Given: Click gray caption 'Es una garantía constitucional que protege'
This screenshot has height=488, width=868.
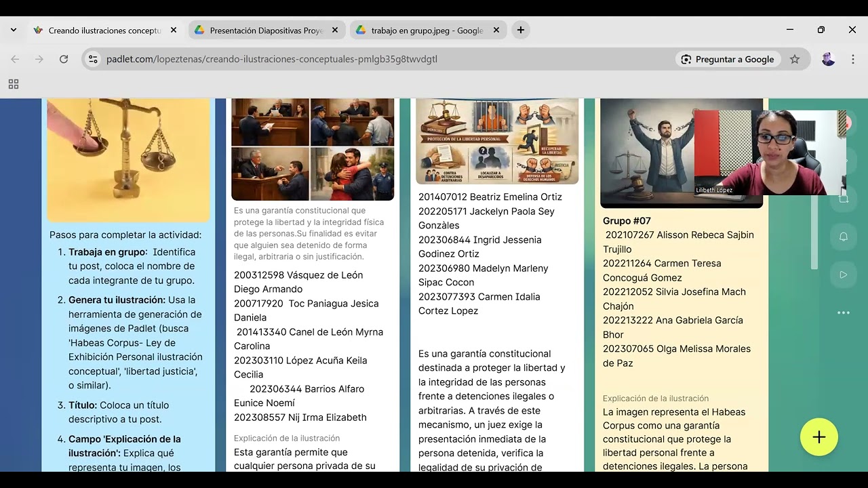Looking at the screenshot, I should click(309, 234).
